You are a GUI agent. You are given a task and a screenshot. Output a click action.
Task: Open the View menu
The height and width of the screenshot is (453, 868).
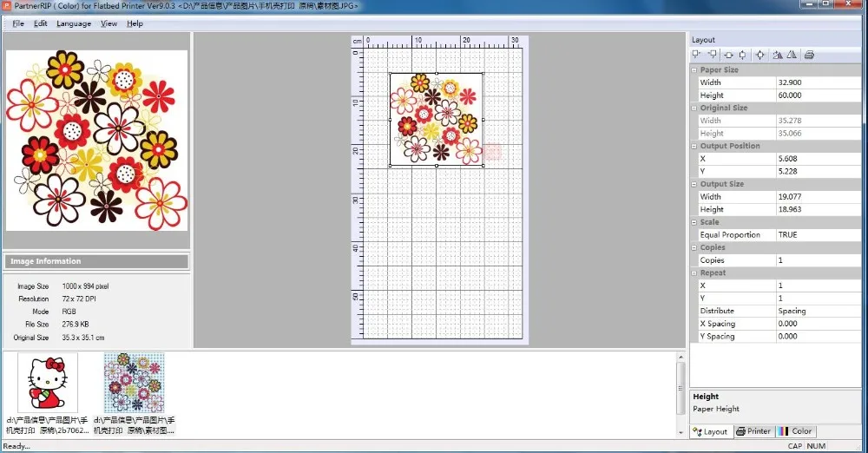coord(108,23)
